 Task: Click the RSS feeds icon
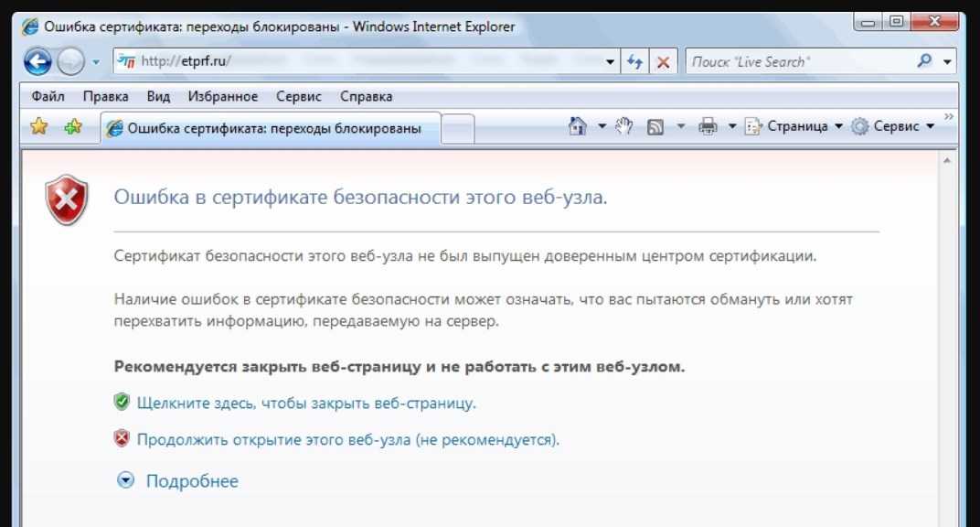coord(655,127)
